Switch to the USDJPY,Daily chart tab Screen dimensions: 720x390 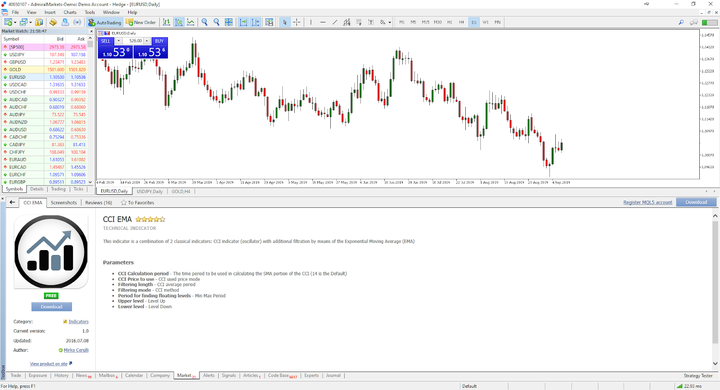click(150, 191)
